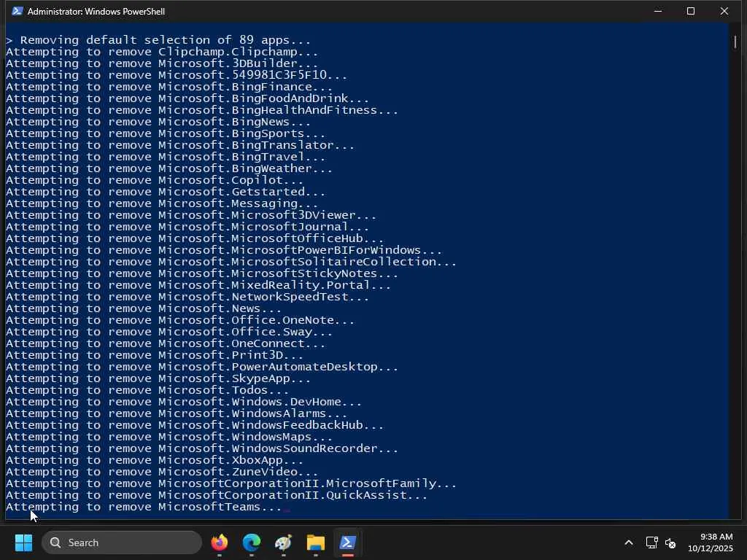Click the Microsoft.Messaging line
This screenshot has width=747, height=560.
[162, 203]
